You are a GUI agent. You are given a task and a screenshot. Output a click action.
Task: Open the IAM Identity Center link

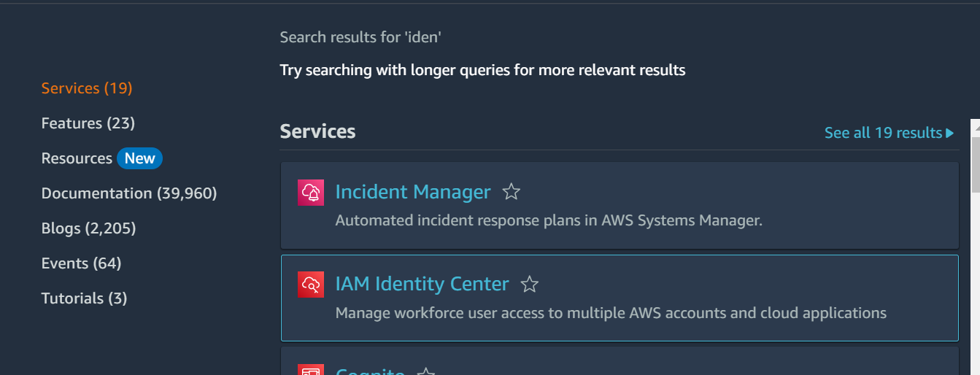pos(422,284)
